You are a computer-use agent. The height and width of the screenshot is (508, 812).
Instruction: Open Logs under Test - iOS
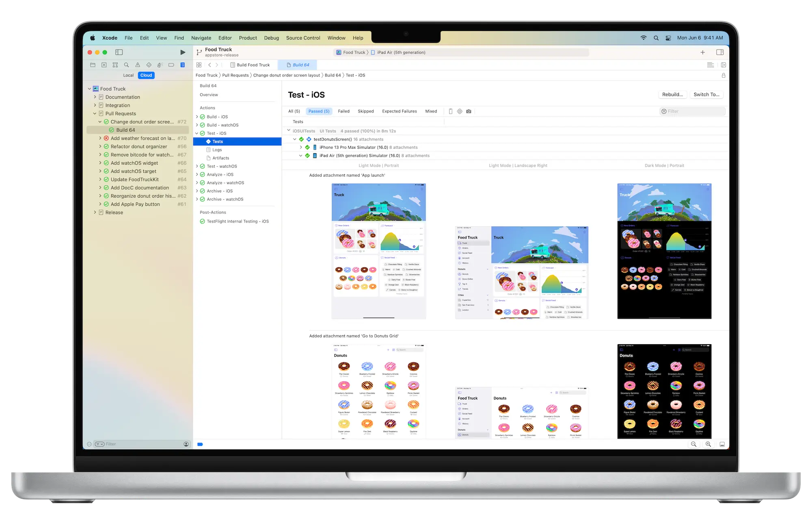coord(217,150)
